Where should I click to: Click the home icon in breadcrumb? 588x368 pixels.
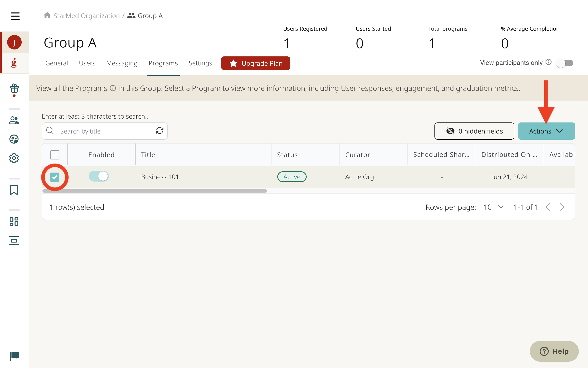47,16
